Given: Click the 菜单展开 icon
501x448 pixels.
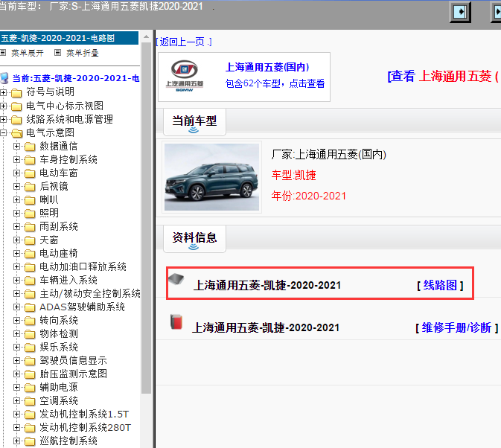Looking at the screenshot, I should (x=3, y=52).
